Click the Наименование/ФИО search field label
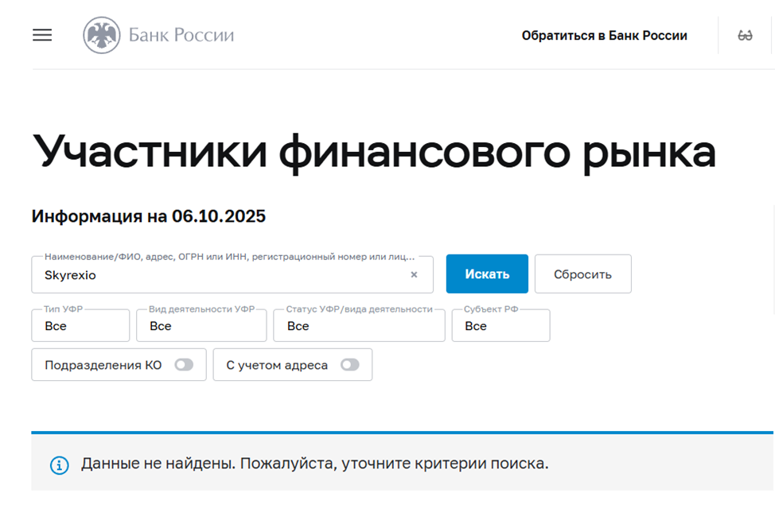 point(229,257)
